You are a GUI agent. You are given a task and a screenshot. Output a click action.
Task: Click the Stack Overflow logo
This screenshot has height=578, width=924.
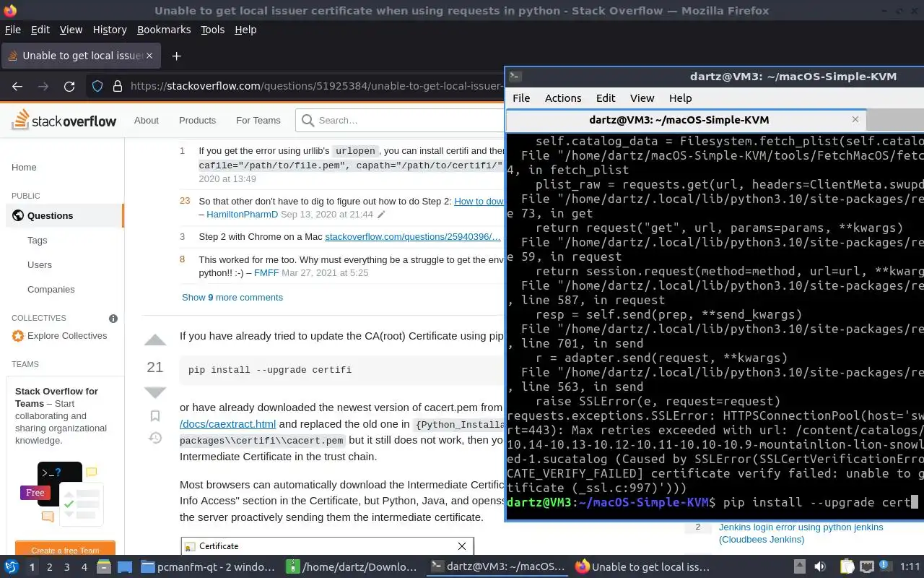64,120
